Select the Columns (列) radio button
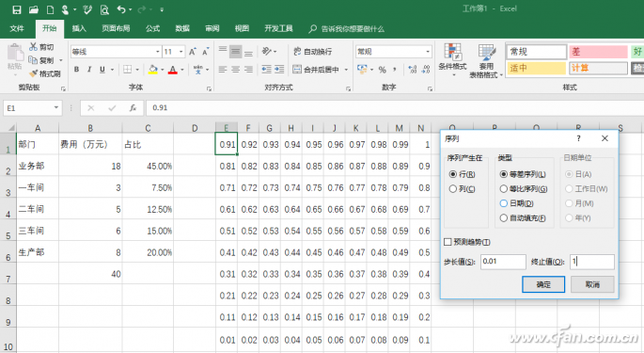Screen dimensions: 644x353 coord(453,189)
